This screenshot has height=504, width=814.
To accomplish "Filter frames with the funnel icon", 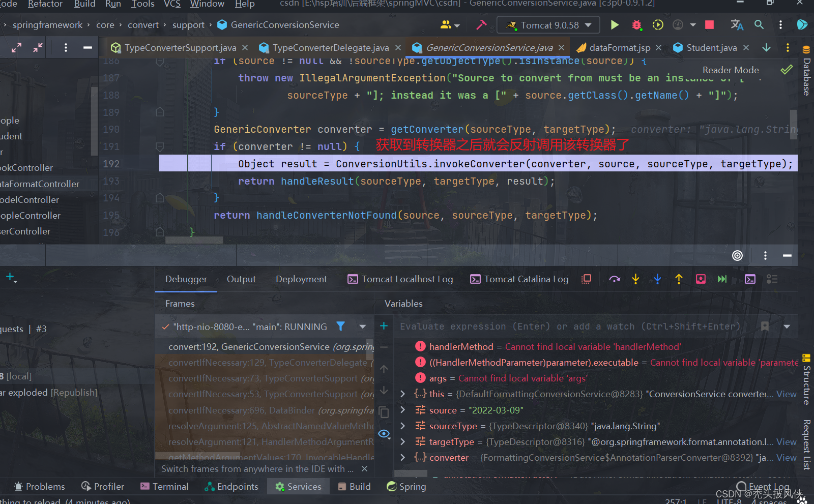I will pos(341,327).
